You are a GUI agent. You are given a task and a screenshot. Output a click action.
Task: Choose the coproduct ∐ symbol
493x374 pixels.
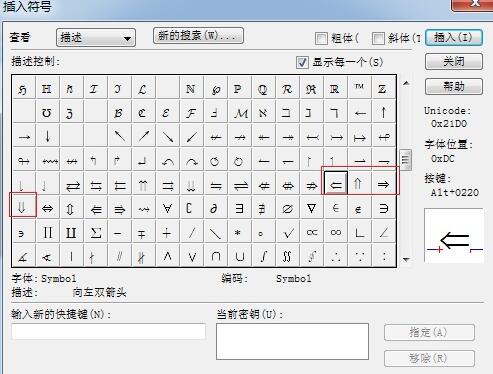(x=71, y=232)
